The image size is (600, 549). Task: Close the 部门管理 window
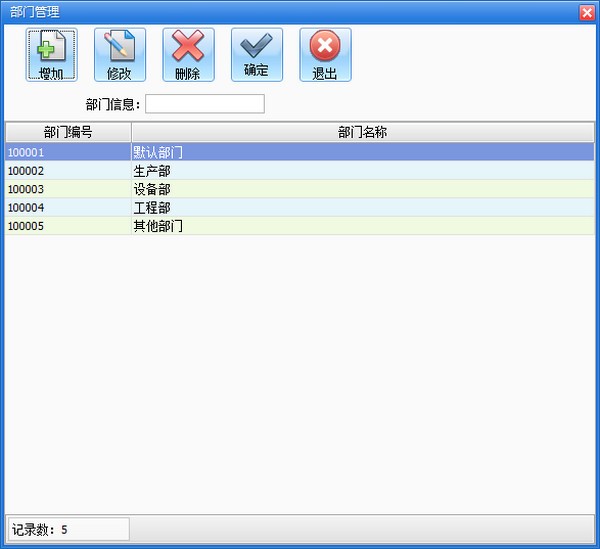point(586,12)
